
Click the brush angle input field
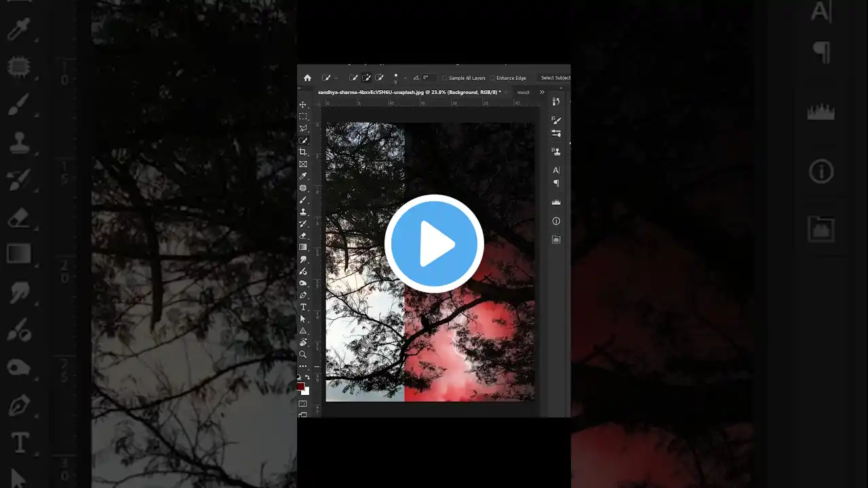[429, 78]
